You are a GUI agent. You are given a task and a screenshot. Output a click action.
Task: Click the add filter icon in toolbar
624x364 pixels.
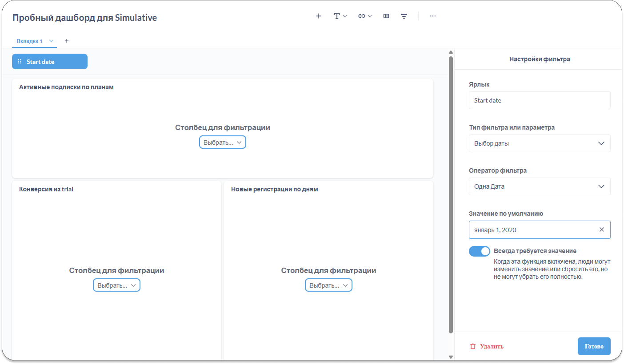click(404, 16)
